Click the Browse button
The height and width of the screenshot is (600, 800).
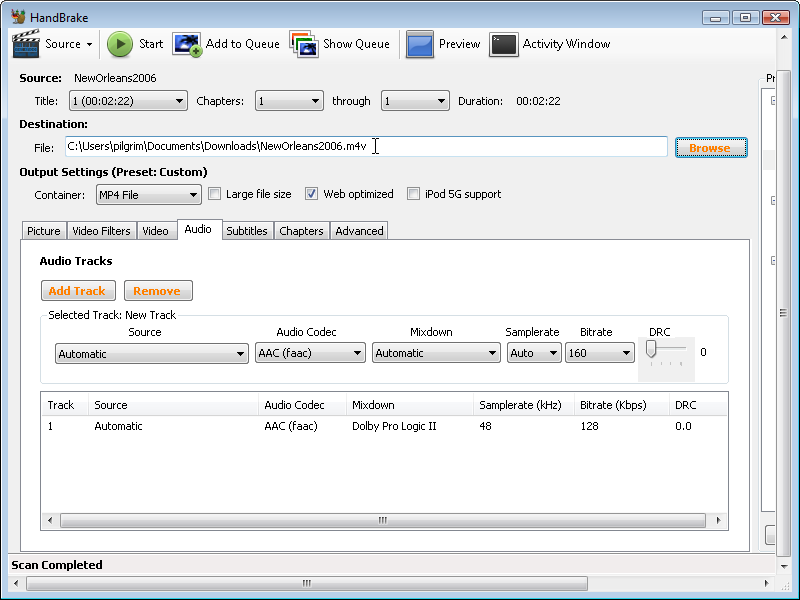coord(710,146)
